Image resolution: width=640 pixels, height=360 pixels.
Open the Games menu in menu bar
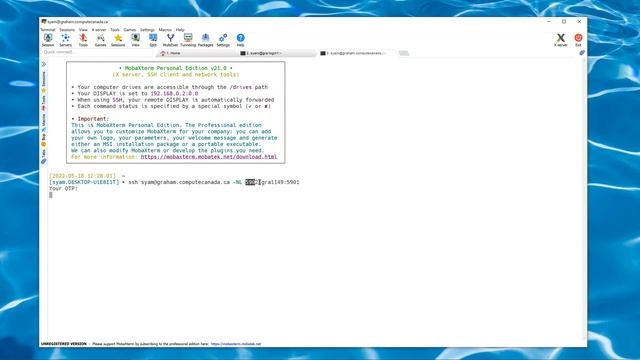coord(130,30)
